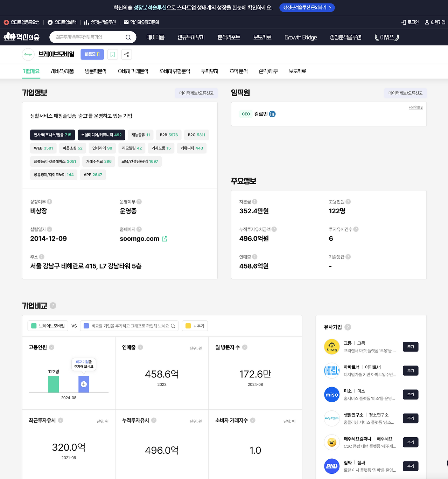Screen dimensions: 448x479
Task: Click the green 122명 employee bar
Action: point(54,384)
